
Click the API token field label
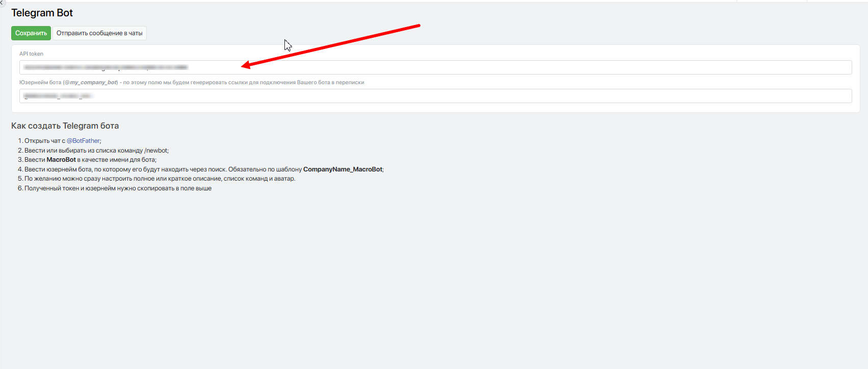click(x=31, y=54)
